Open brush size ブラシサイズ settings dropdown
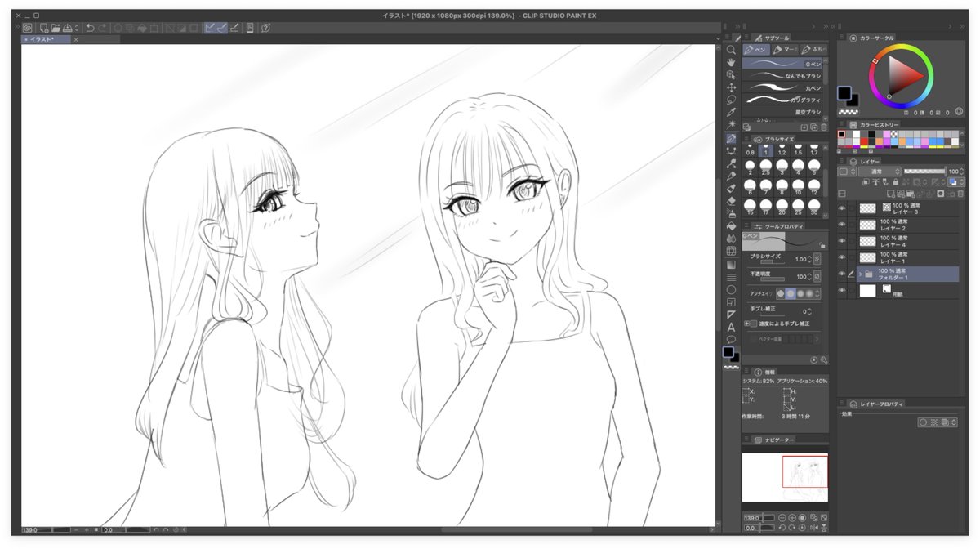 tap(817, 258)
